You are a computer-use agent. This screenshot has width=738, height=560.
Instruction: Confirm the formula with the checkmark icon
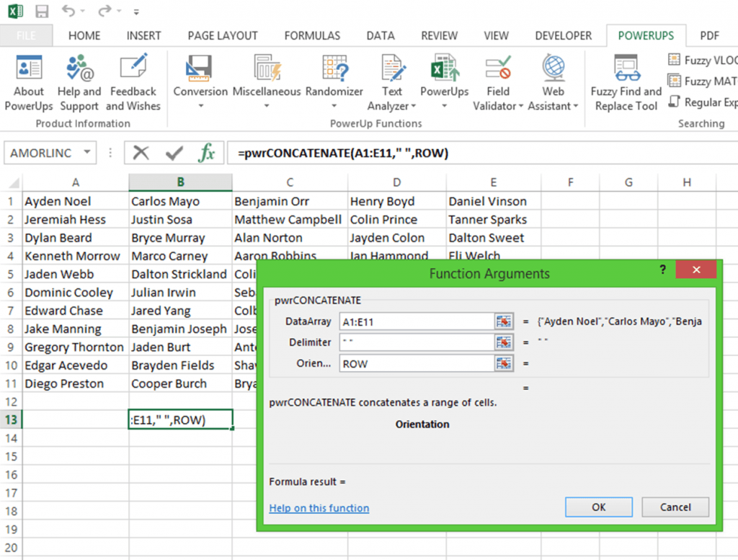(x=174, y=153)
